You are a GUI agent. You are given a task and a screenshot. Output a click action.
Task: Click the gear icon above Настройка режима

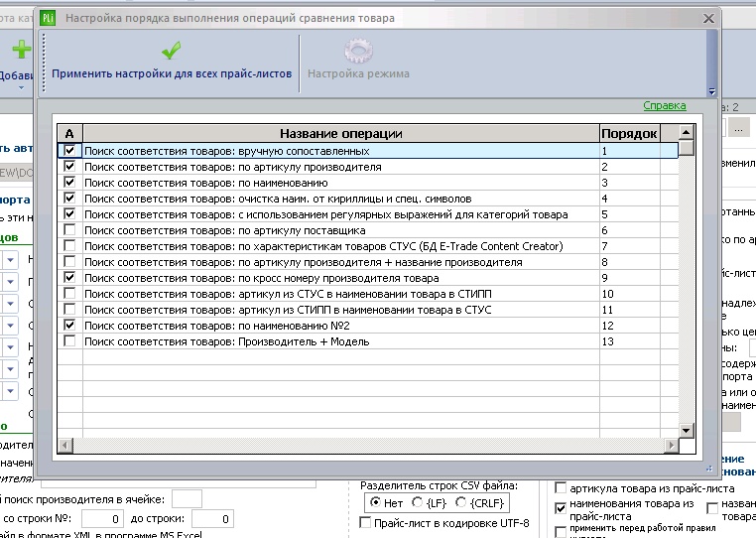point(358,51)
